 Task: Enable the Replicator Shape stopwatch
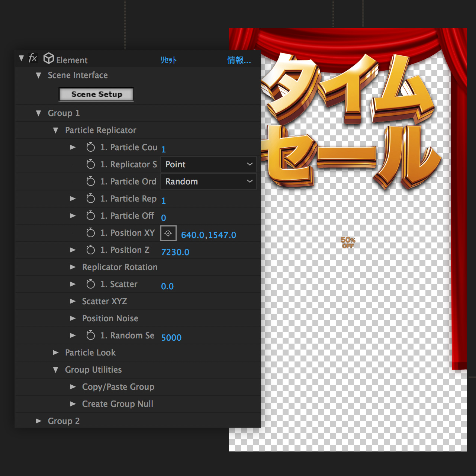[x=90, y=164]
